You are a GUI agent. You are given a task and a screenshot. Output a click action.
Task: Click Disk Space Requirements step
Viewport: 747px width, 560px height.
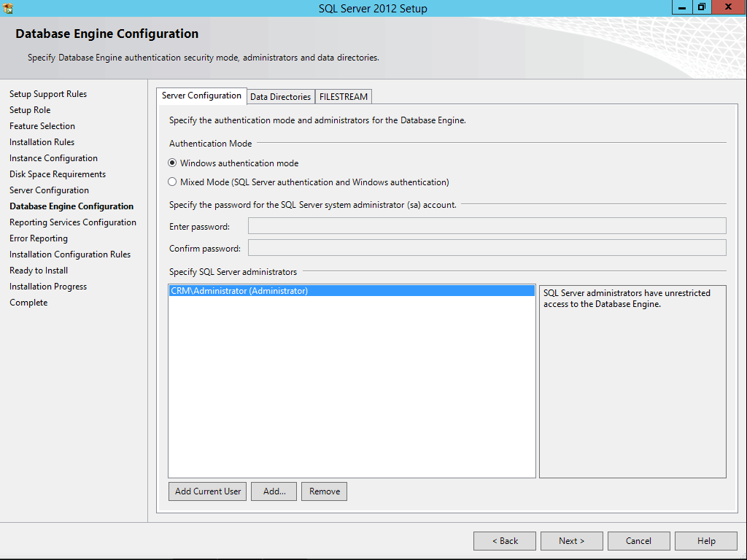(58, 174)
